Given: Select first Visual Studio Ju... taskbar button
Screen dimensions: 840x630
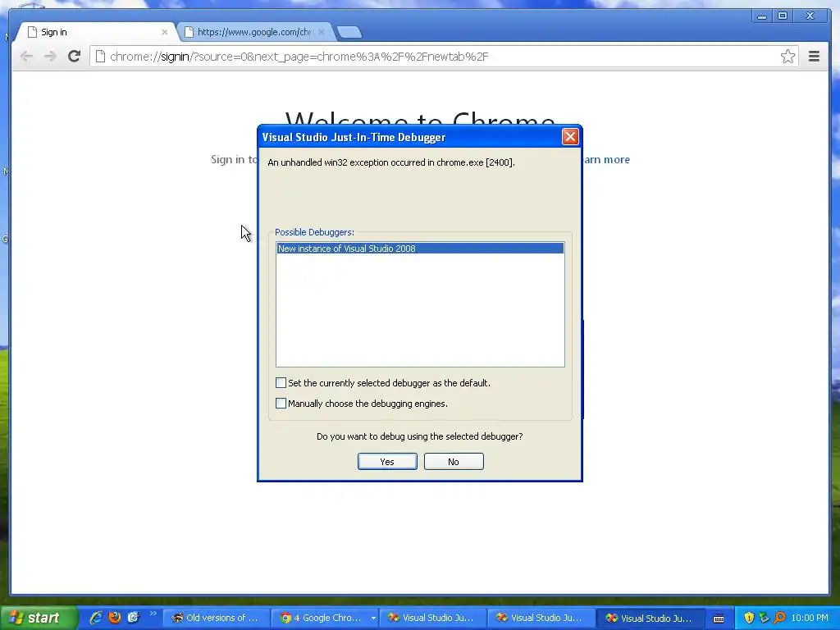Looking at the screenshot, I should click(x=433, y=619).
